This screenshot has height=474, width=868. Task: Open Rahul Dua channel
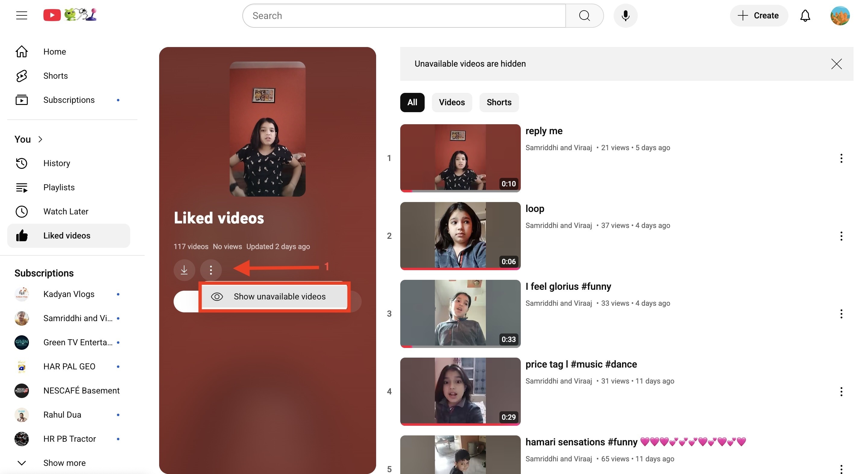69,415
